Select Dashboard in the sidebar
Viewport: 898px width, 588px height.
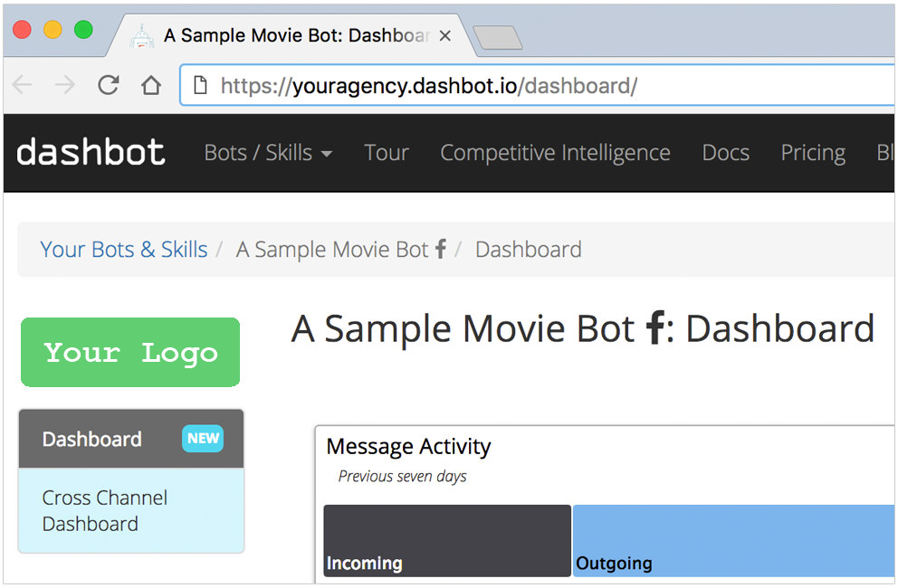tap(131, 439)
